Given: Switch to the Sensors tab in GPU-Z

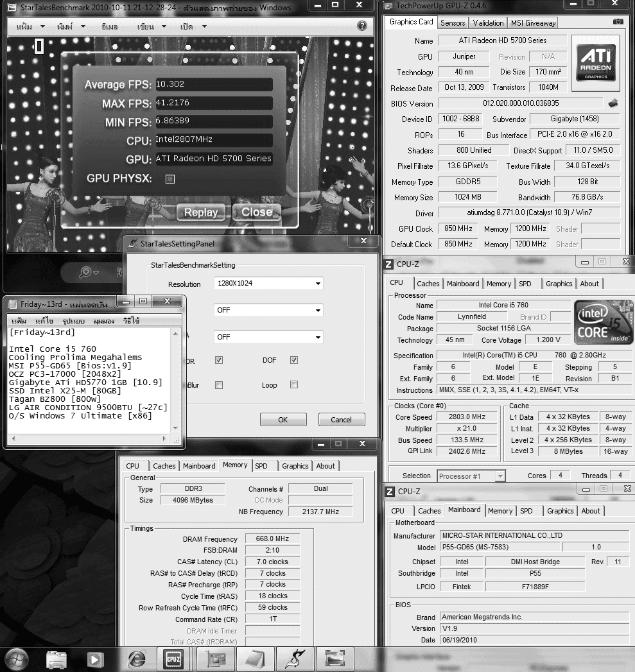Looking at the screenshot, I should pyautogui.click(x=453, y=22).
